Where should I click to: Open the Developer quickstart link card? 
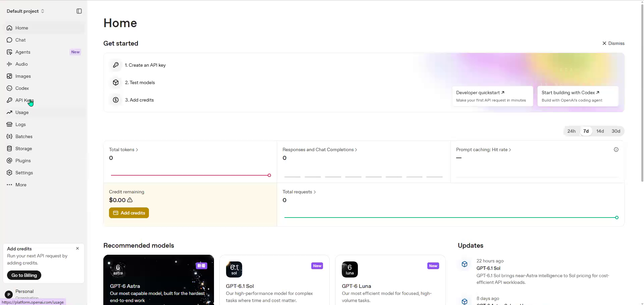click(492, 96)
